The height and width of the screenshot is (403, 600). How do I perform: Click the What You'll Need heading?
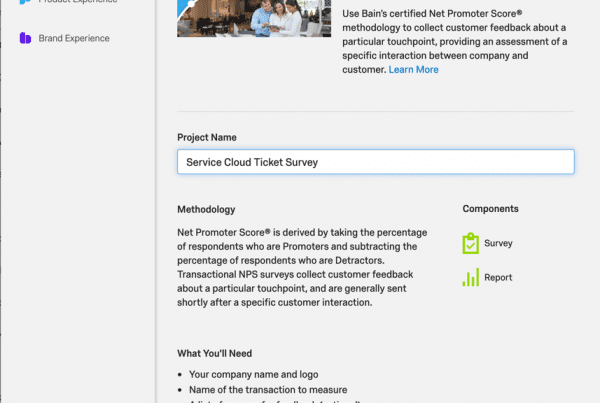click(214, 353)
